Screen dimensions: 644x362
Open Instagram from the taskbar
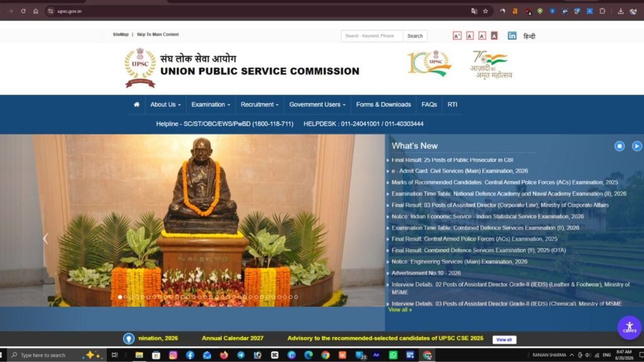tap(173, 355)
